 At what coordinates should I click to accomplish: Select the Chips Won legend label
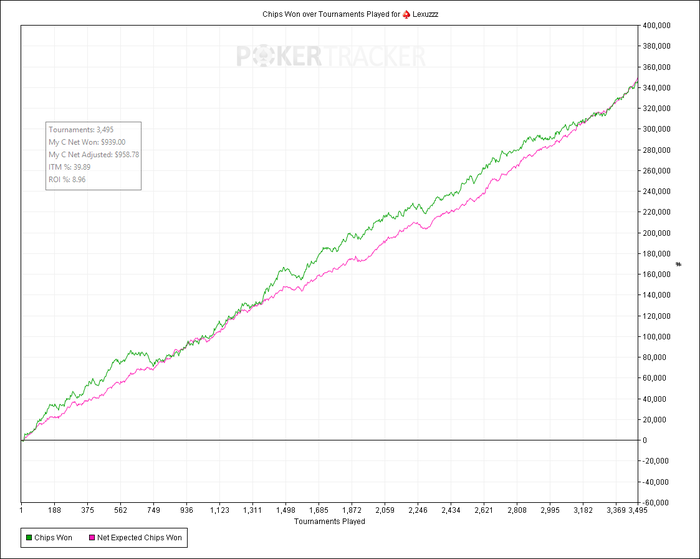point(53,538)
